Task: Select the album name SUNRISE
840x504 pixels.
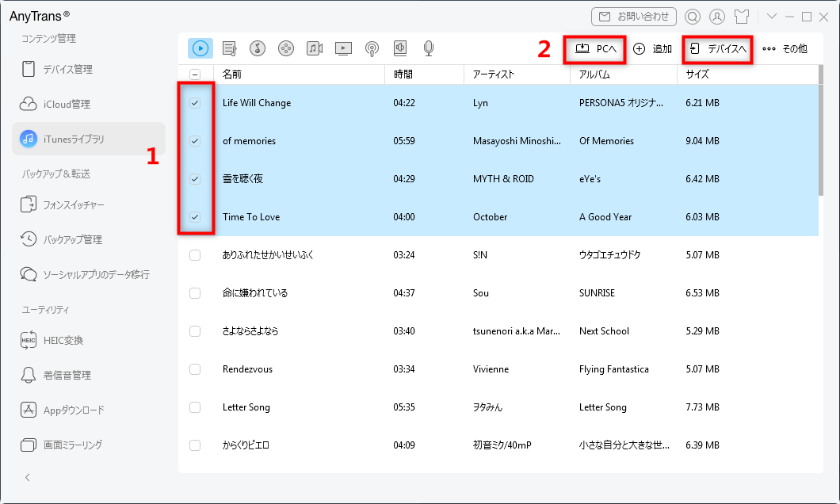Action: [597, 293]
